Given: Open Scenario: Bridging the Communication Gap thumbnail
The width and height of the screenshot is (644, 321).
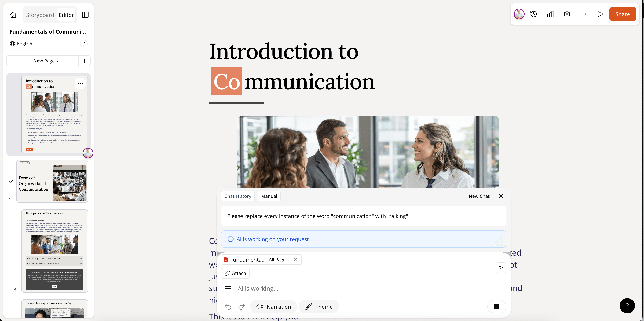Looking at the screenshot, I should coord(54,308).
